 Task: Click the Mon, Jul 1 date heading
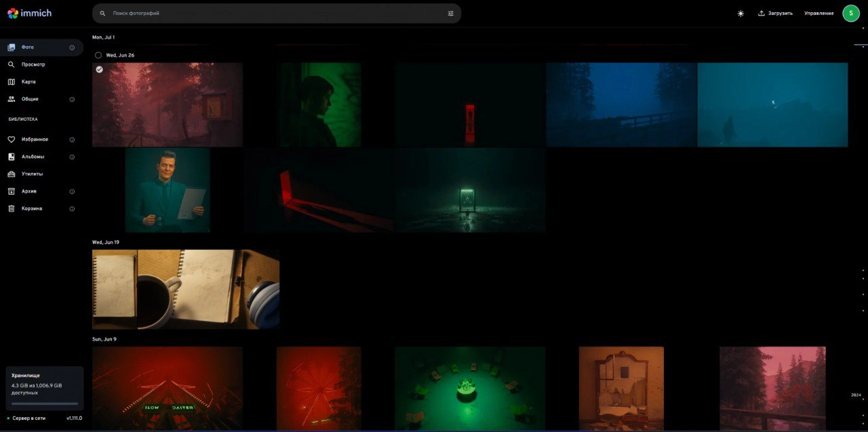(x=104, y=37)
